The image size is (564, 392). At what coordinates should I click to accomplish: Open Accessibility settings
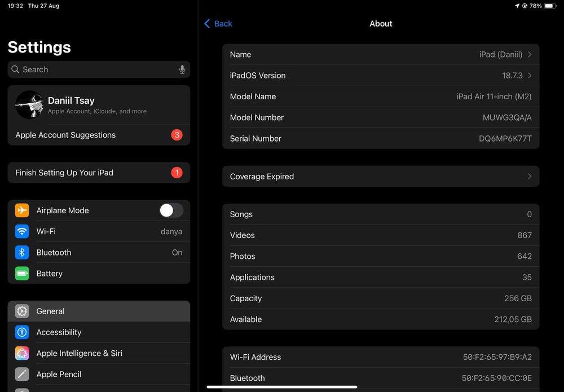click(99, 332)
